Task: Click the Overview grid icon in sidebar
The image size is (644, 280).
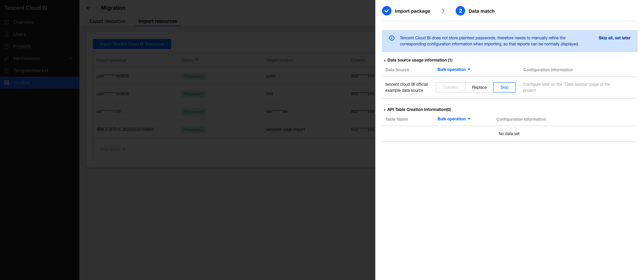Action: tap(7, 22)
